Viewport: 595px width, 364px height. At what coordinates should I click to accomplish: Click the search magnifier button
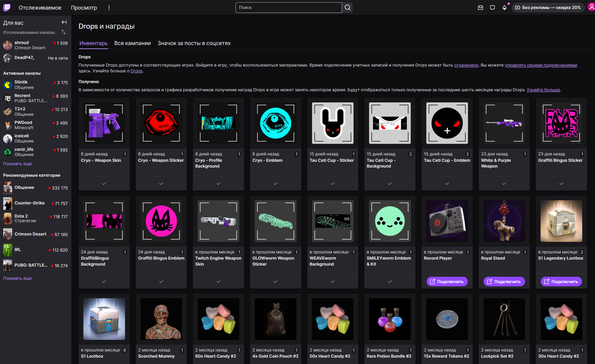347,8
